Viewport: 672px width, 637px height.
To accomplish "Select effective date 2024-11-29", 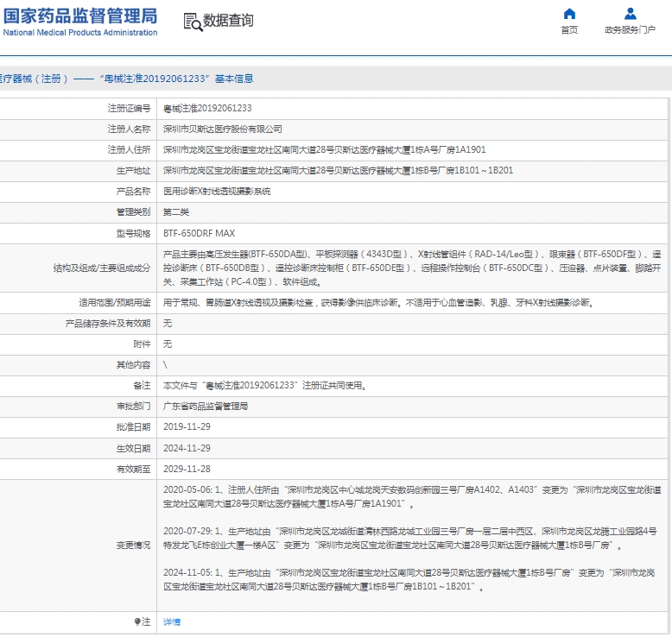I will (187, 448).
